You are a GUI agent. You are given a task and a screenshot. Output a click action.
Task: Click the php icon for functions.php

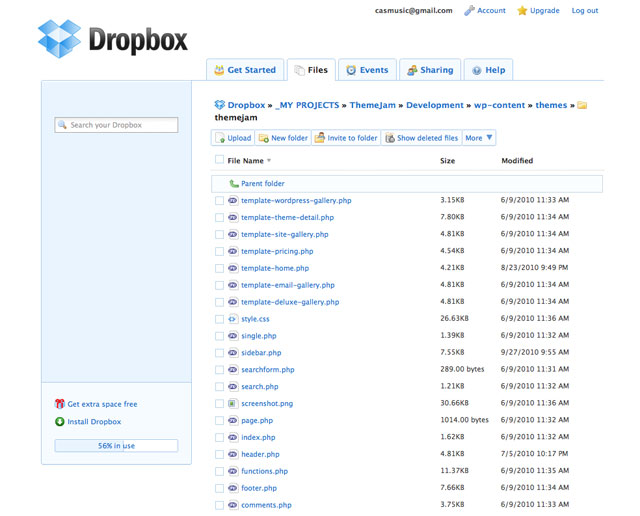(233, 471)
